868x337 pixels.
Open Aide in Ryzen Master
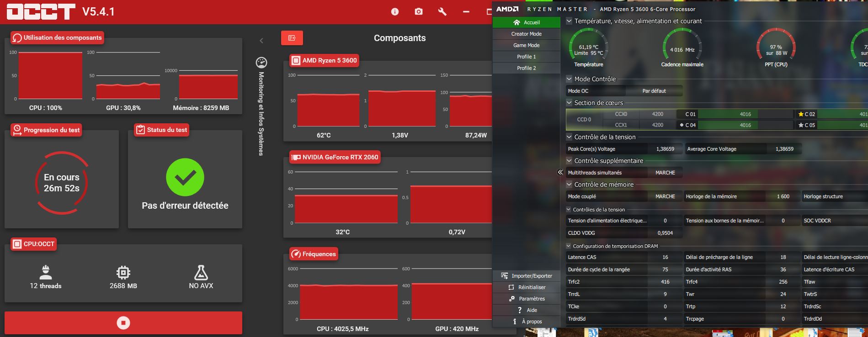pos(527,310)
